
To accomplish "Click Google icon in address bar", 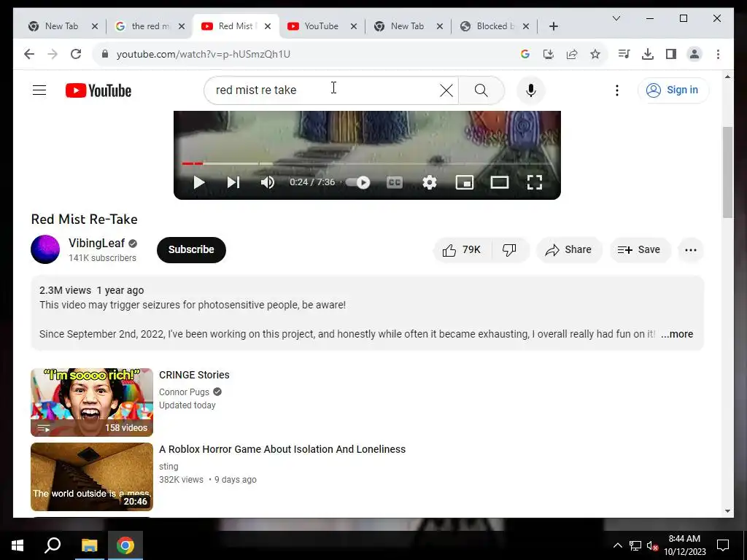I will [x=525, y=54].
